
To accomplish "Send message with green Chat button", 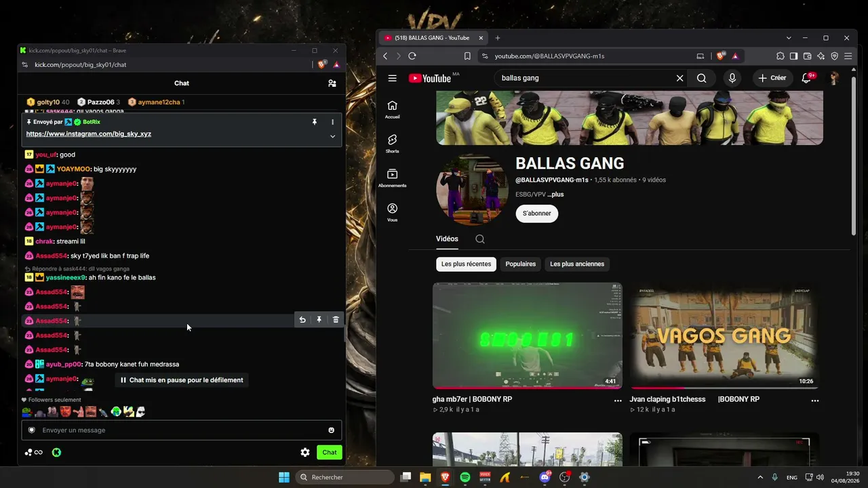I will (x=330, y=453).
